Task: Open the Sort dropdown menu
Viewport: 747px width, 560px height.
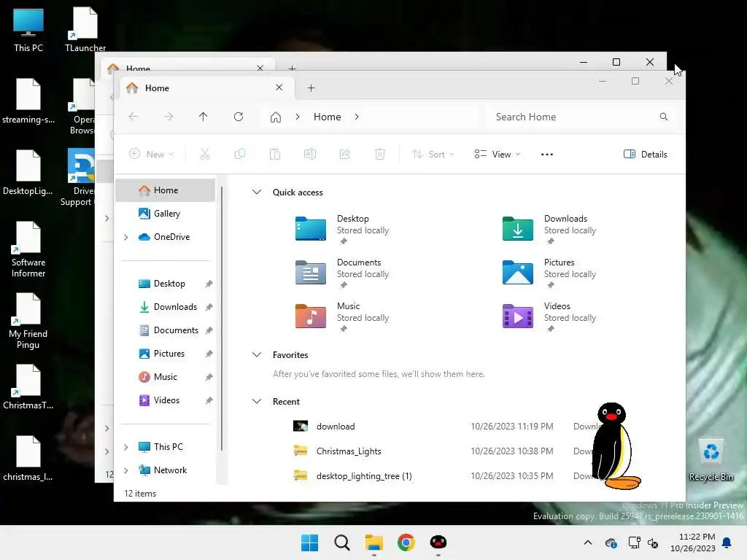Action: 433,155
